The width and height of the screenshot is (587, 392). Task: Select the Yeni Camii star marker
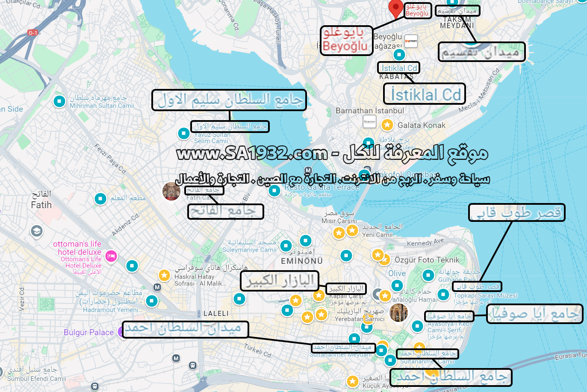[352, 230]
